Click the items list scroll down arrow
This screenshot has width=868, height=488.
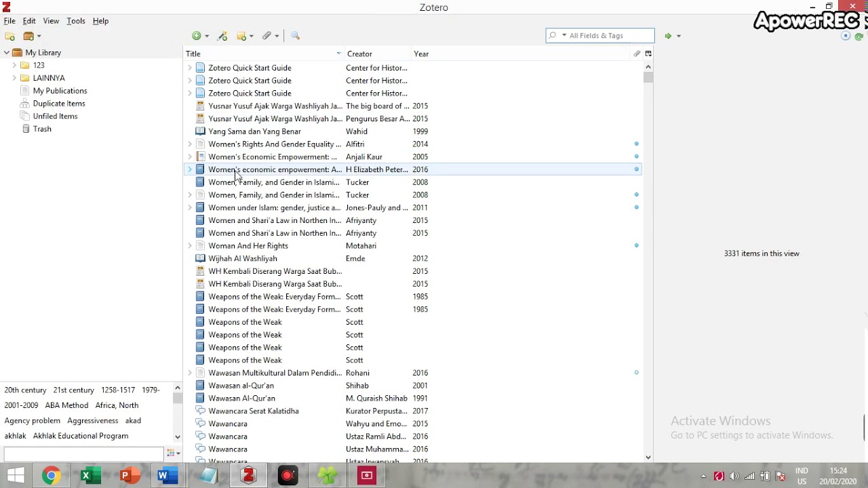pyautogui.click(x=648, y=457)
